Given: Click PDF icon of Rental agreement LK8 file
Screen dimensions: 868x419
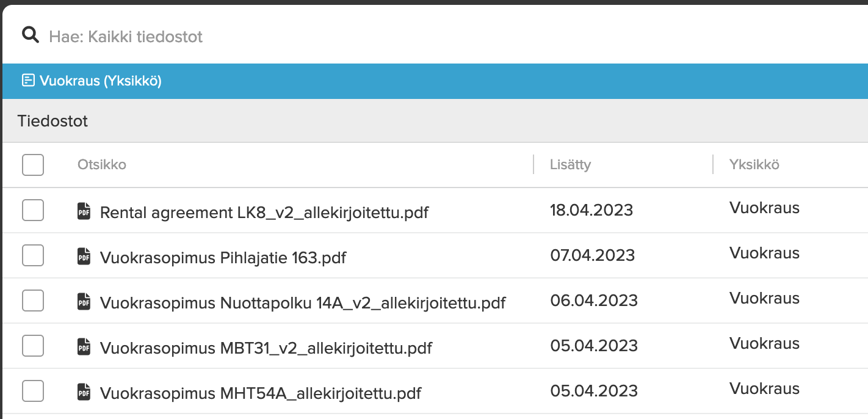Looking at the screenshot, I should (x=84, y=211).
